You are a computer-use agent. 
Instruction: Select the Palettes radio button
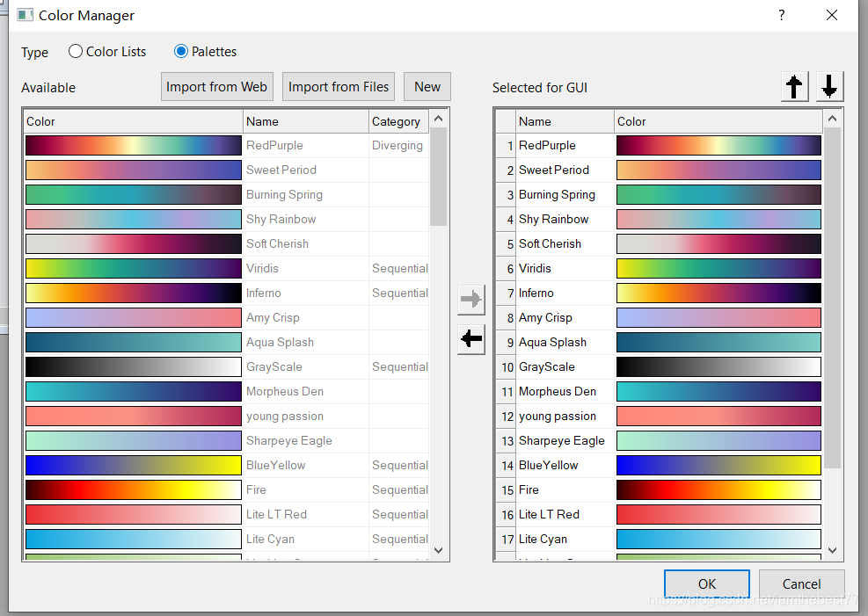[x=181, y=52]
